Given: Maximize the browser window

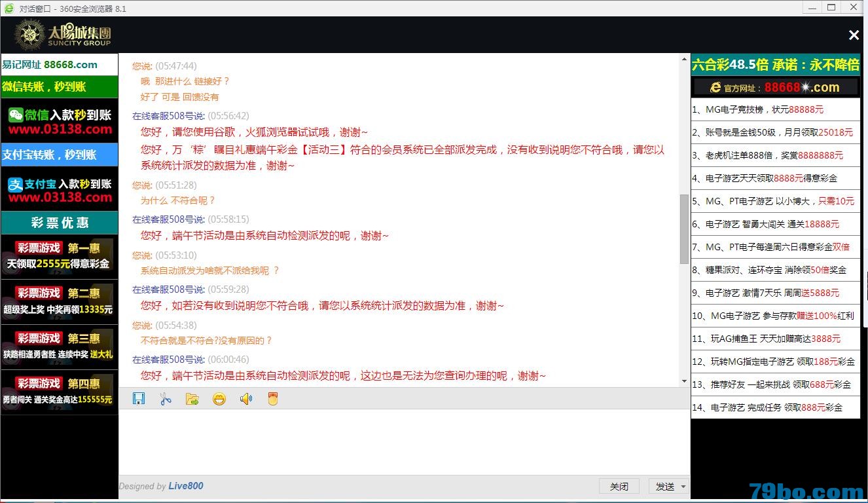Looking at the screenshot, I should tap(831, 7).
